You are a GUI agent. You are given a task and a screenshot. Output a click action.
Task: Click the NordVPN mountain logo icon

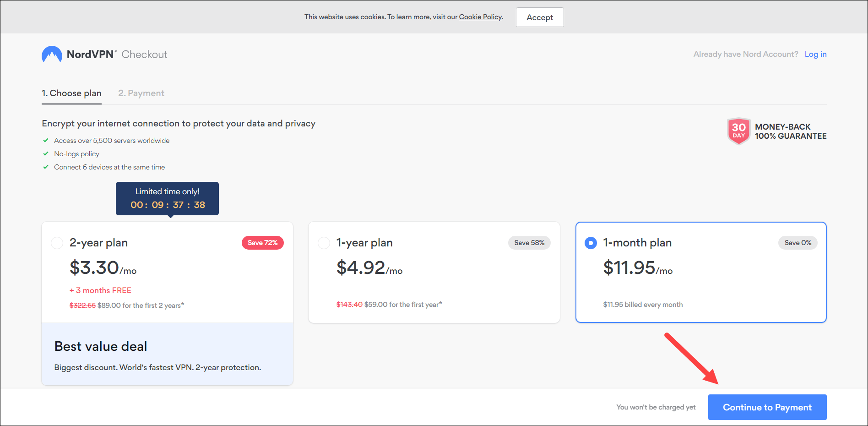52,54
